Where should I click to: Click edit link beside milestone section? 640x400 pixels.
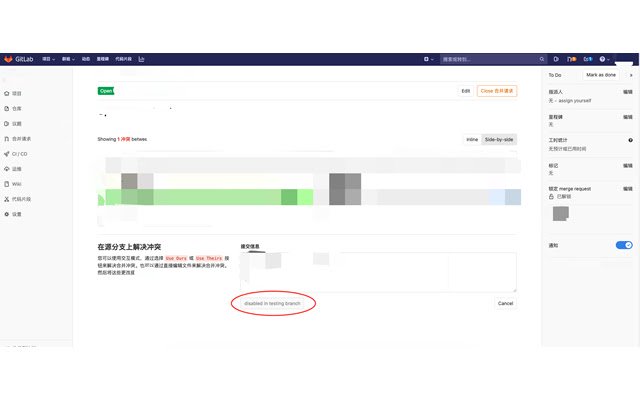pyautogui.click(x=628, y=117)
